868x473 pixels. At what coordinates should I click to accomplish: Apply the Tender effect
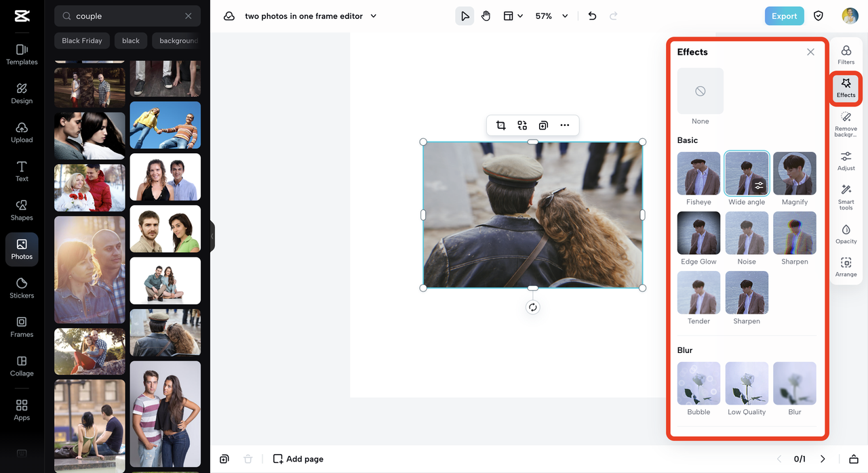(x=699, y=293)
